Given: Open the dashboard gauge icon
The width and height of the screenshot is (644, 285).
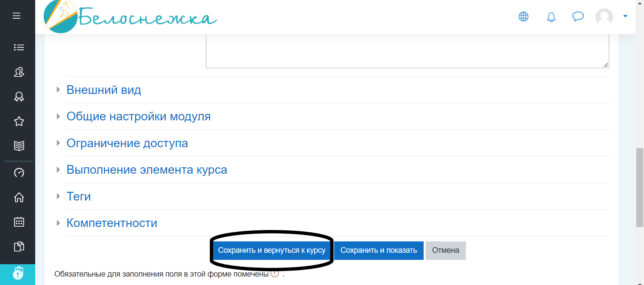Looking at the screenshot, I should 19,173.
